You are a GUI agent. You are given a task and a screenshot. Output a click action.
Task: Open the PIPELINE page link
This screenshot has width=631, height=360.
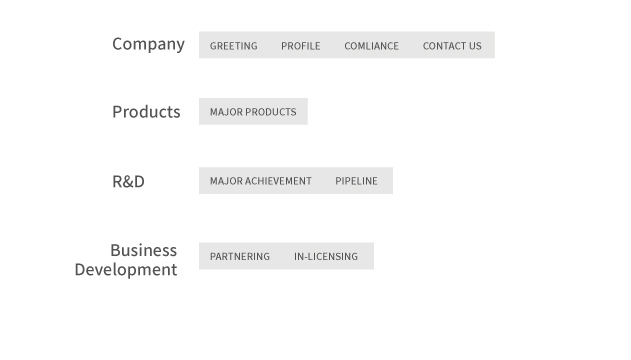click(x=356, y=181)
